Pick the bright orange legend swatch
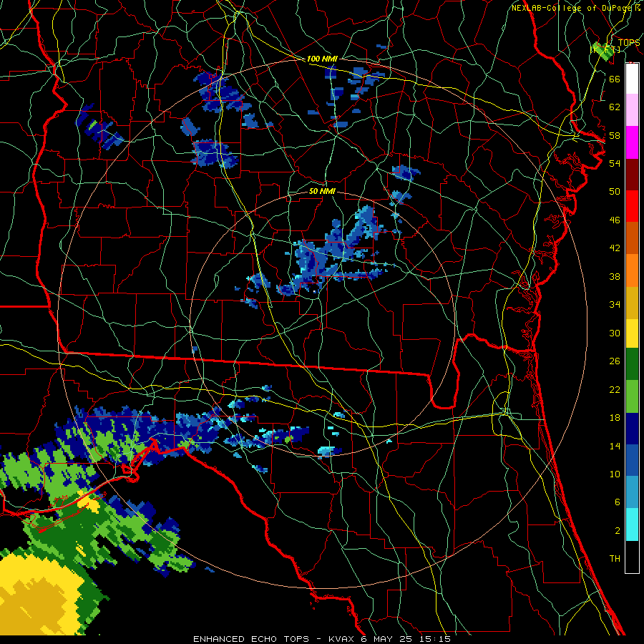 point(632,270)
